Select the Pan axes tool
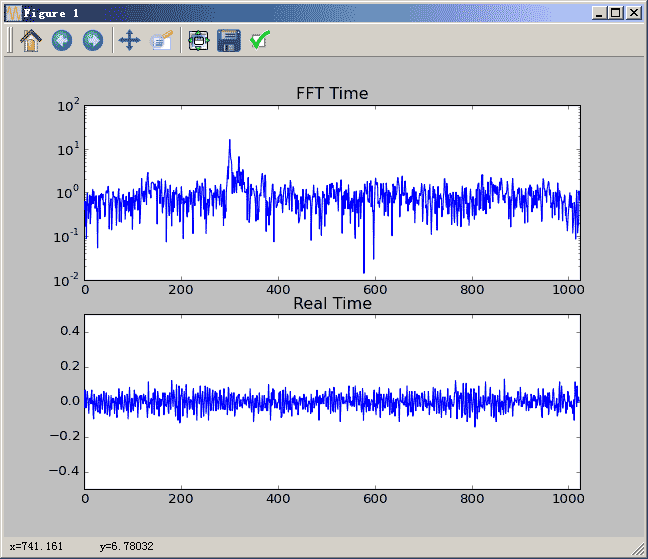This screenshot has width=648, height=559. coord(129,41)
